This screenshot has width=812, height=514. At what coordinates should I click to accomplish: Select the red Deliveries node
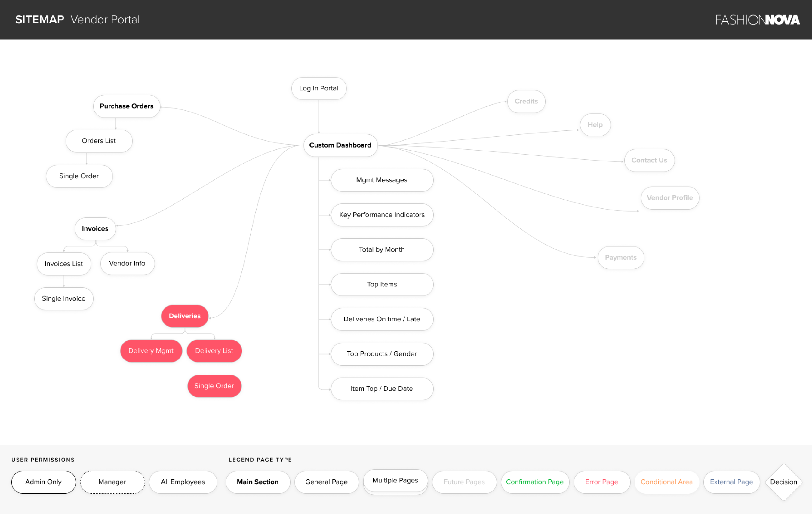pyautogui.click(x=184, y=316)
